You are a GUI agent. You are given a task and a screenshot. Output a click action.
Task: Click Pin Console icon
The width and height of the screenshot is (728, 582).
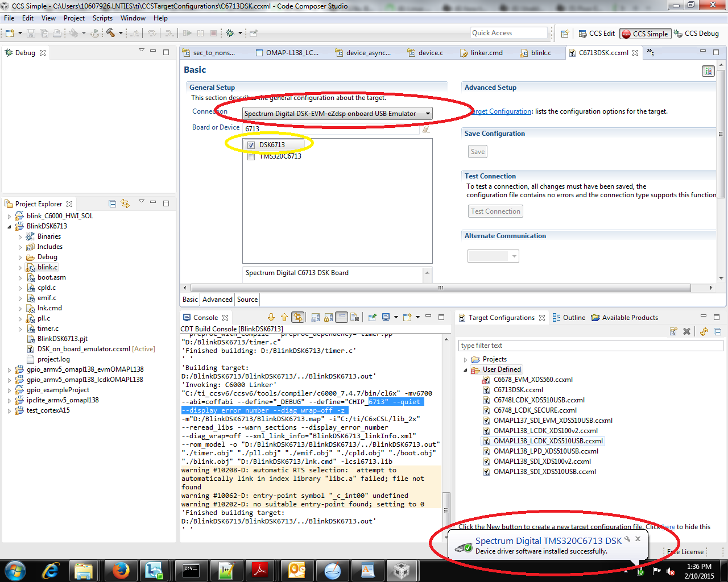[373, 317]
